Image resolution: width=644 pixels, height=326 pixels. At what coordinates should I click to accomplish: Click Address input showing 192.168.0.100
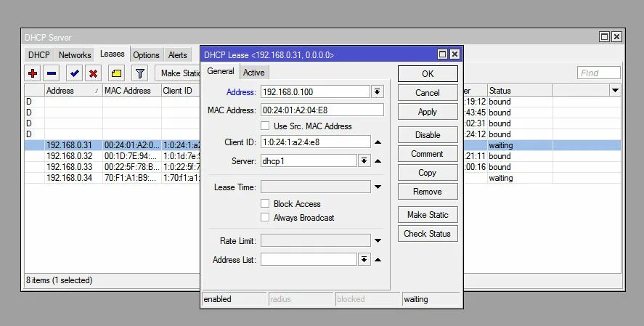point(315,92)
